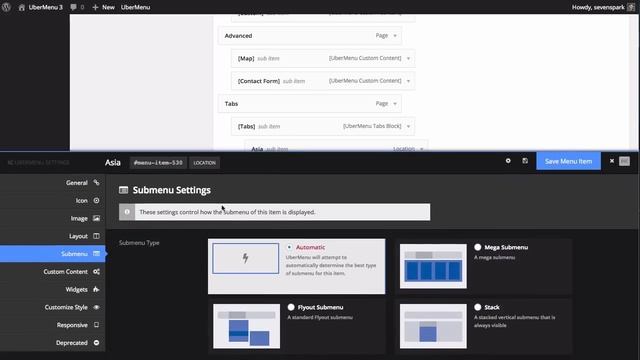Click the Stack submenu preview thumbnail
Screen dimensions: 640x360
point(433,326)
